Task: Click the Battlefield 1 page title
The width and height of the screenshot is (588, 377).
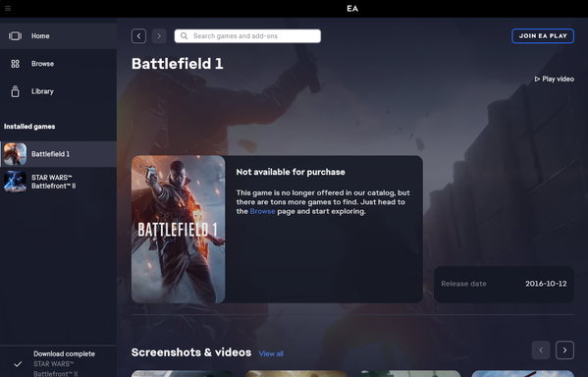Action: click(178, 64)
